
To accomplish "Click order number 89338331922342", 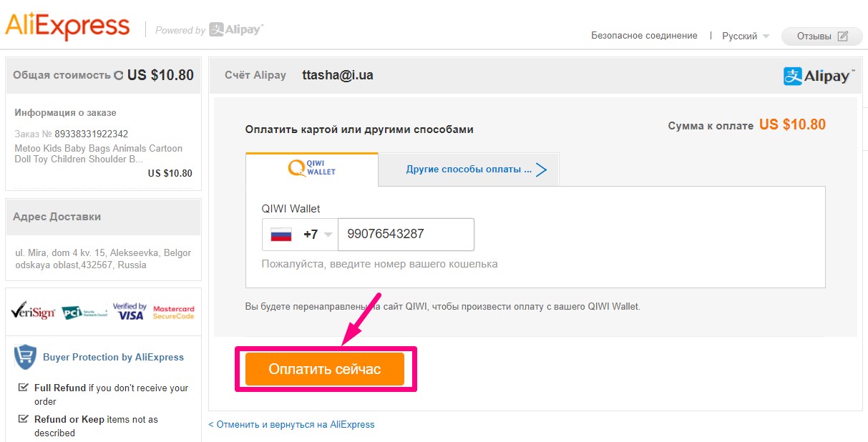I will click(92, 134).
